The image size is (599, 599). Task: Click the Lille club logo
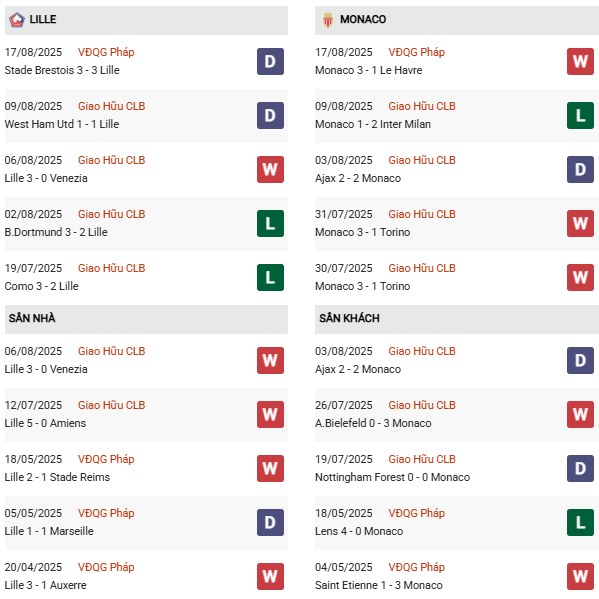click(17, 19)
